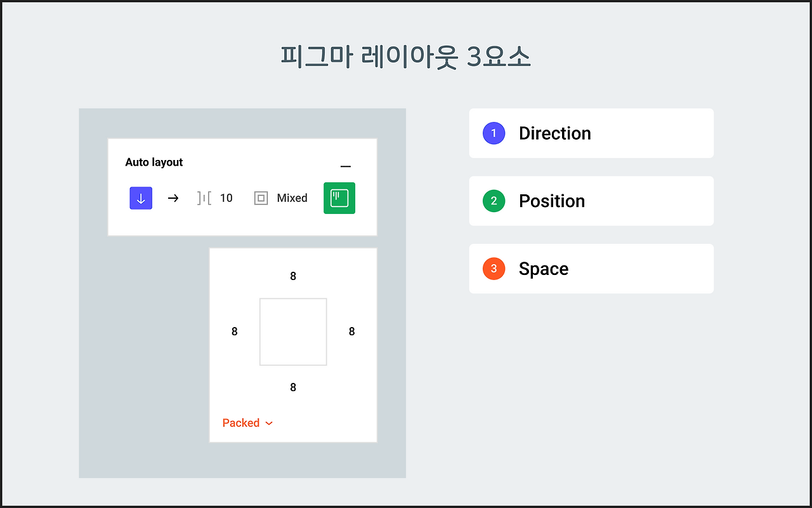Open the Packed dropdown

(x=247, y=423)
